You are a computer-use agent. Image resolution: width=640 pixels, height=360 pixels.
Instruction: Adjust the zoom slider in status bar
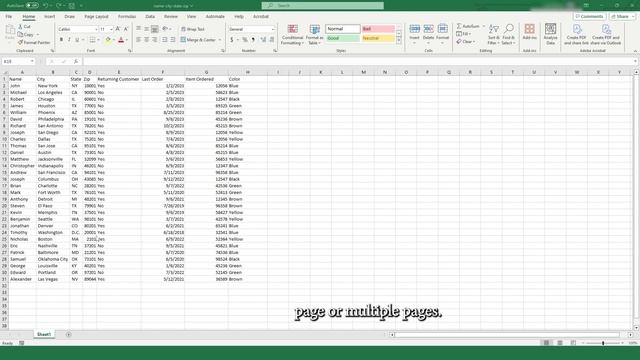(603, 343)
